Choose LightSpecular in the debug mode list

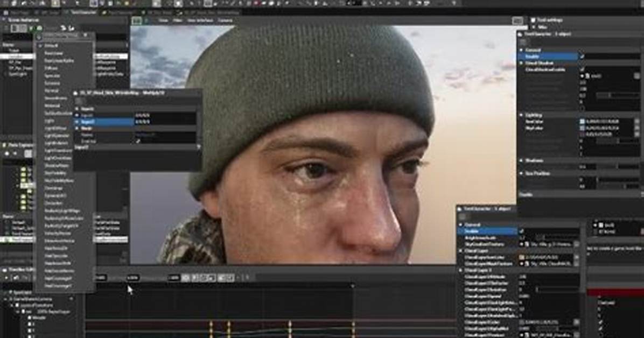pos(57,136)
